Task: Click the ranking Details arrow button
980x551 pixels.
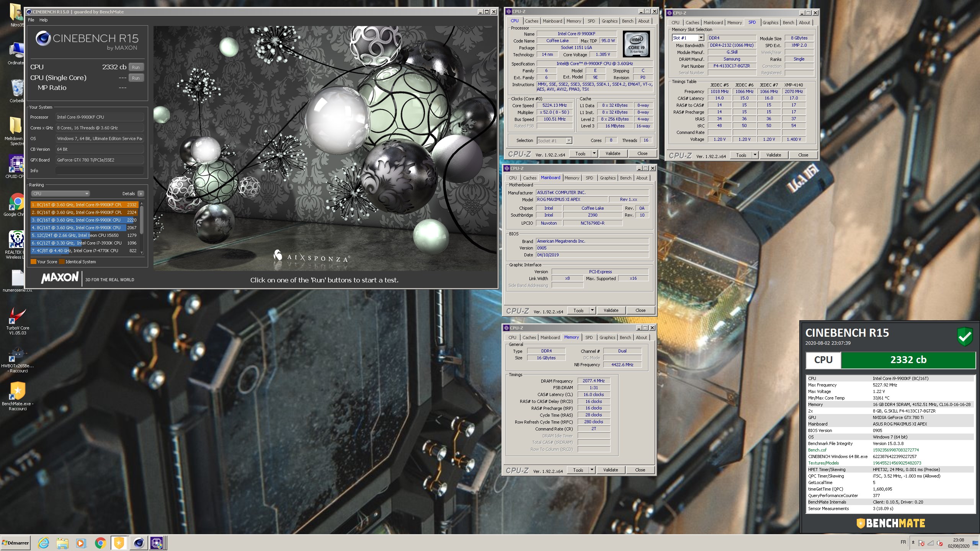Action: [141, 194]
